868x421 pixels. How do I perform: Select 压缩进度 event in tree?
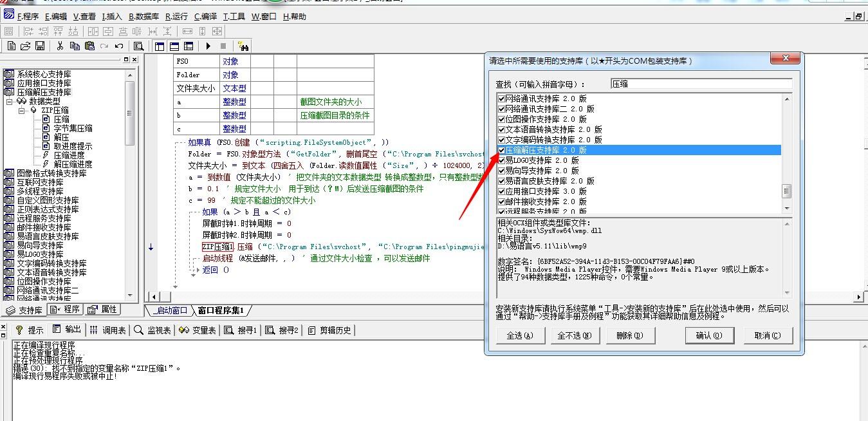69,155
